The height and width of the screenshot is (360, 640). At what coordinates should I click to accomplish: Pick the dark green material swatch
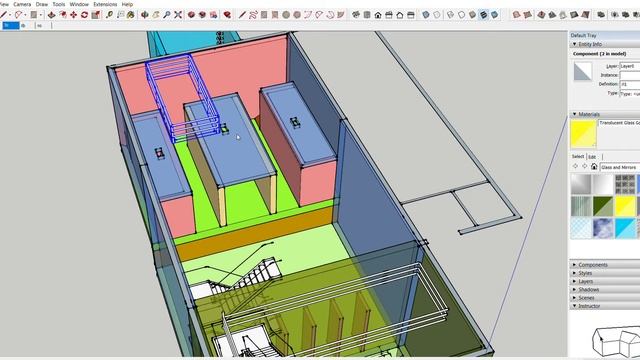(603, 206)
